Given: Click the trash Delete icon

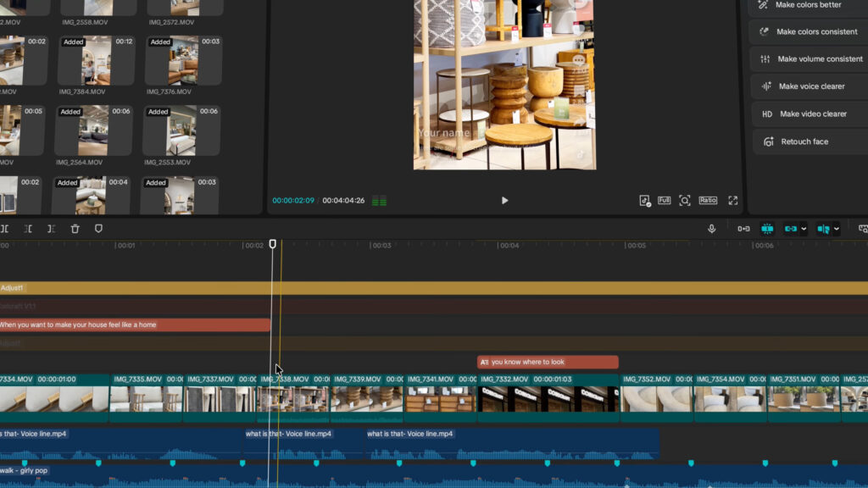Looking at the screenshot, I should [x=75, y=229].
